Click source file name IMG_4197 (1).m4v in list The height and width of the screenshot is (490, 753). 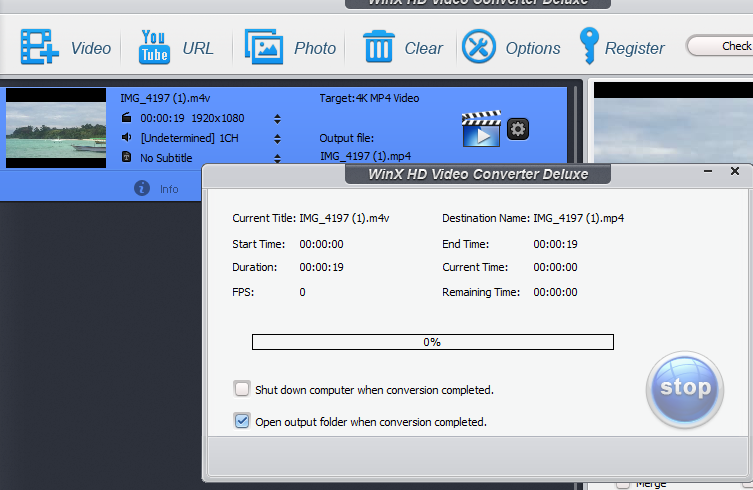[165, 98]
